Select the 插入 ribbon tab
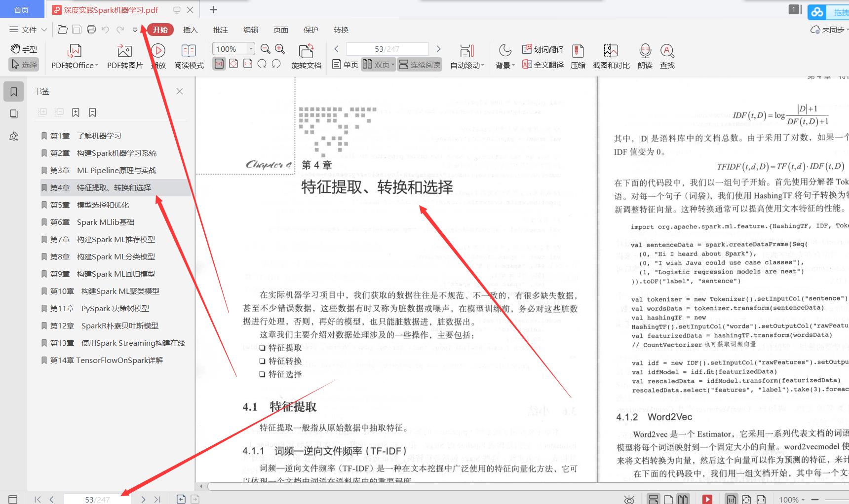 point(191,30)
